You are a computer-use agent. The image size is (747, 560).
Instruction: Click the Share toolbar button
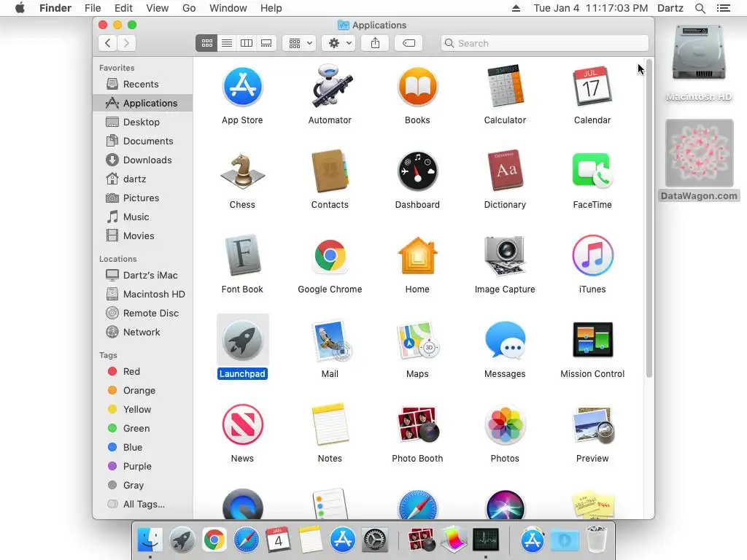376,43
